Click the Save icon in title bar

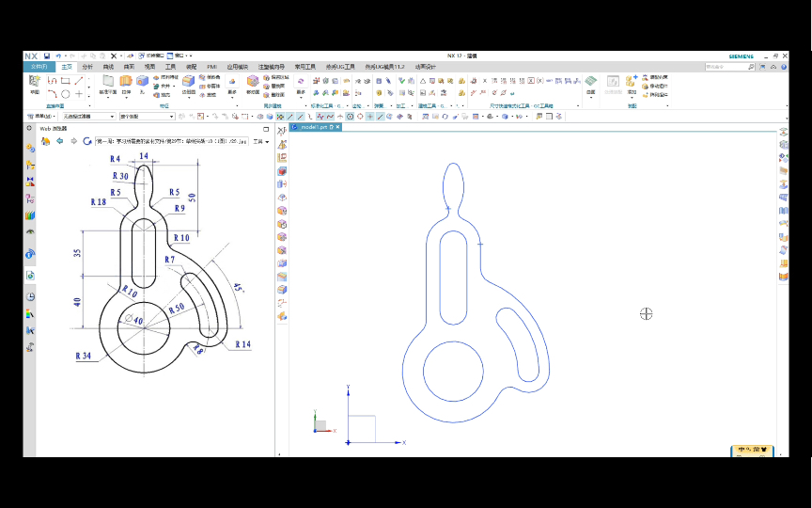pyautogui.click(x=47, y=56)
